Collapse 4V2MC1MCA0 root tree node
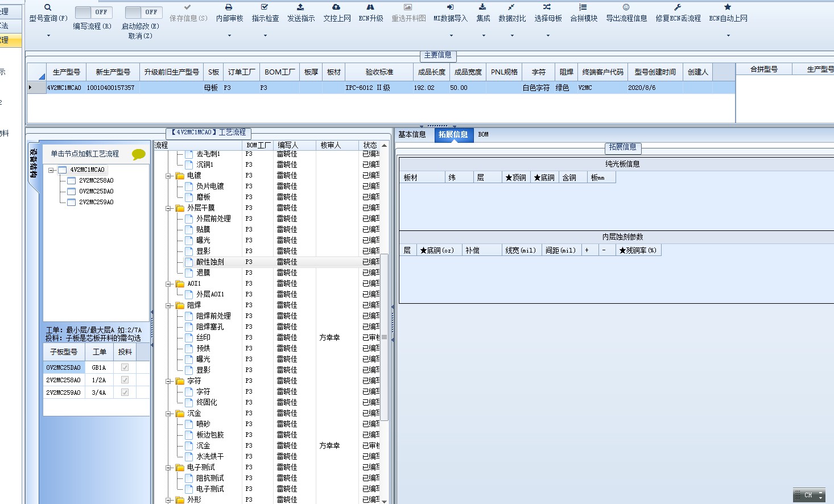Image resolution: width=834 pixels, height=504 pixels. click(x=51, y=170)
